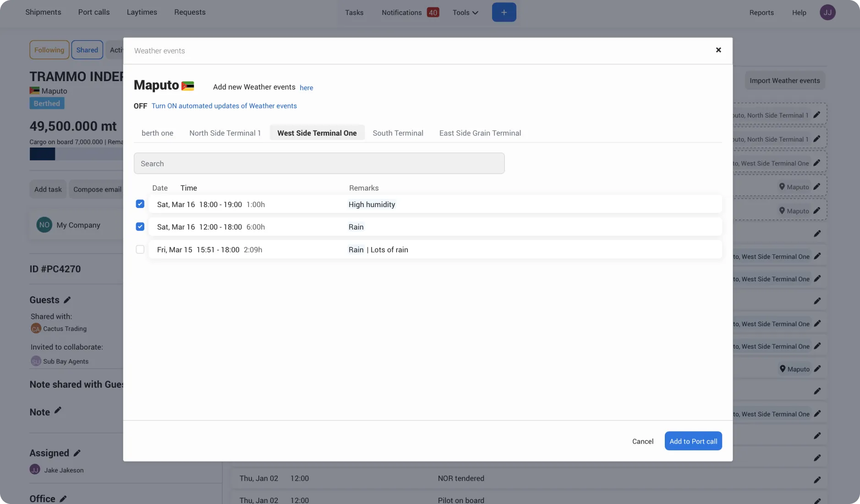860x504 pixels.
Task: Click Add to Port call button
Action: pyautogui.click(x=693, y=441)
